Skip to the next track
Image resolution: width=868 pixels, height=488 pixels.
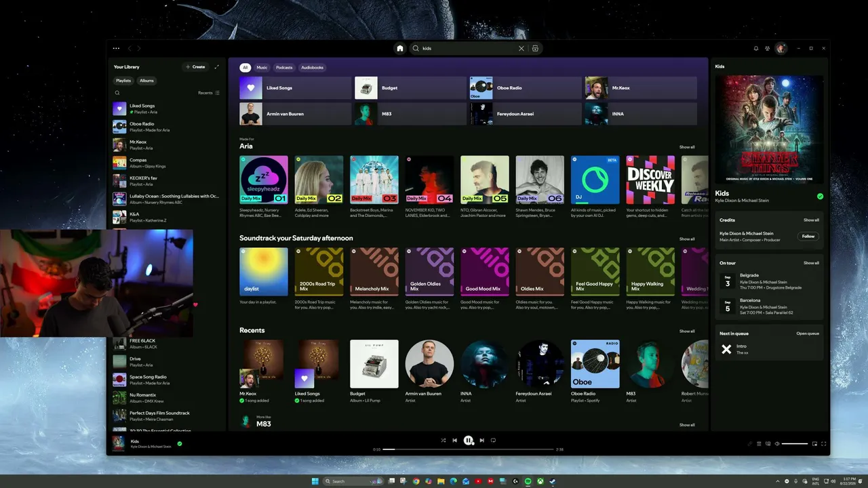[481, 441]
